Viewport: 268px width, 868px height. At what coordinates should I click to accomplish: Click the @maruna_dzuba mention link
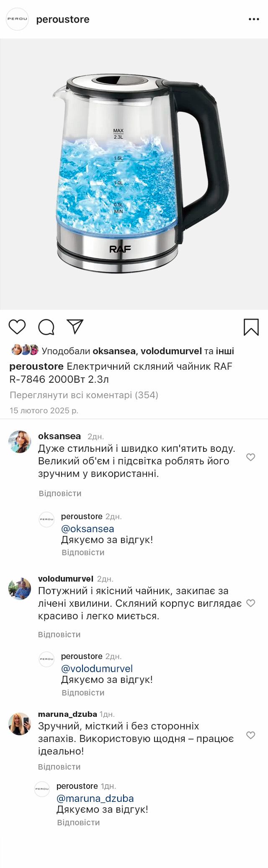pos(95,798)
